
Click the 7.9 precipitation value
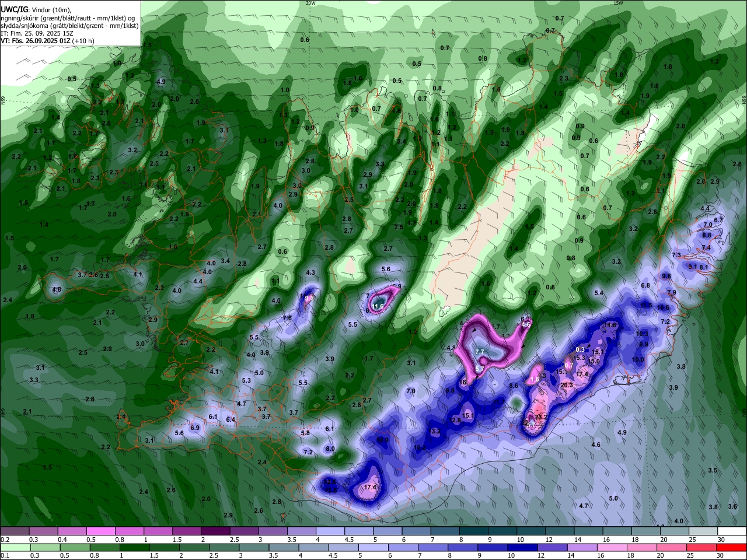(x=672, y=292)
